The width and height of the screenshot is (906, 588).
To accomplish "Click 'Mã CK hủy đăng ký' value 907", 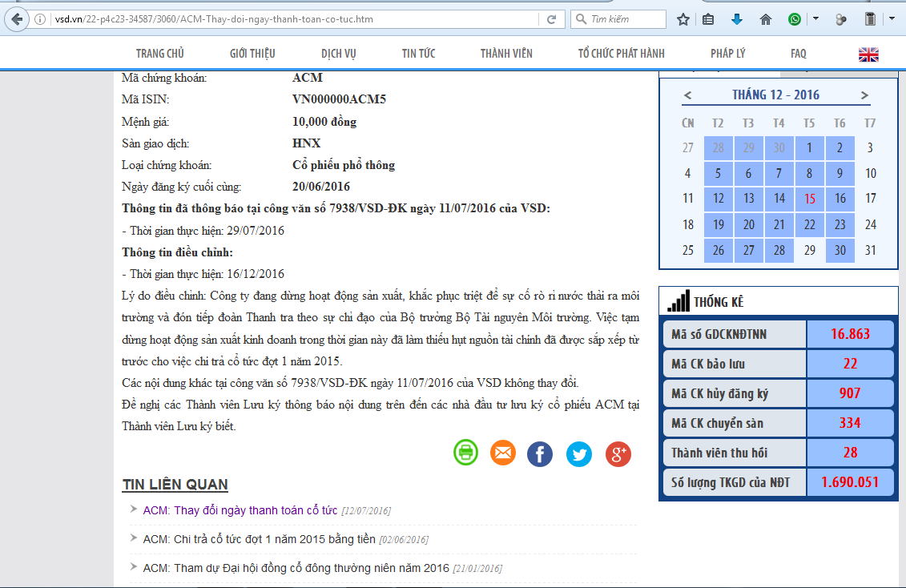I will 850,393.
